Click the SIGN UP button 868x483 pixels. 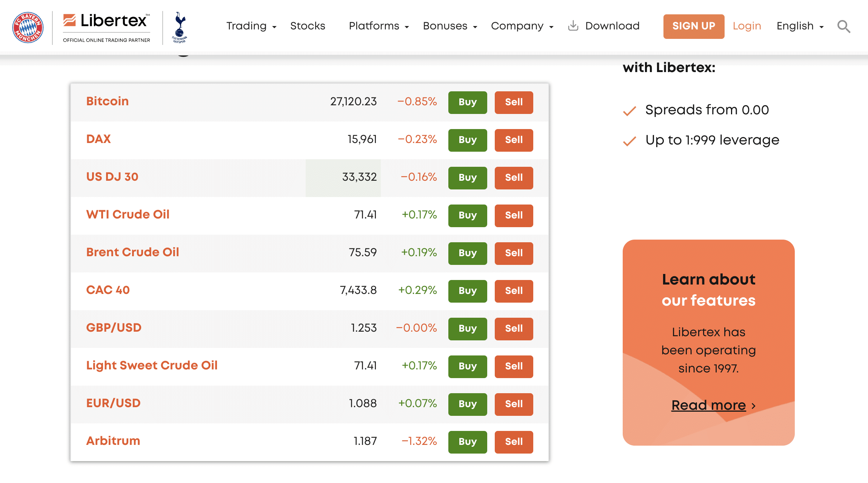click(x=694, y=26)
